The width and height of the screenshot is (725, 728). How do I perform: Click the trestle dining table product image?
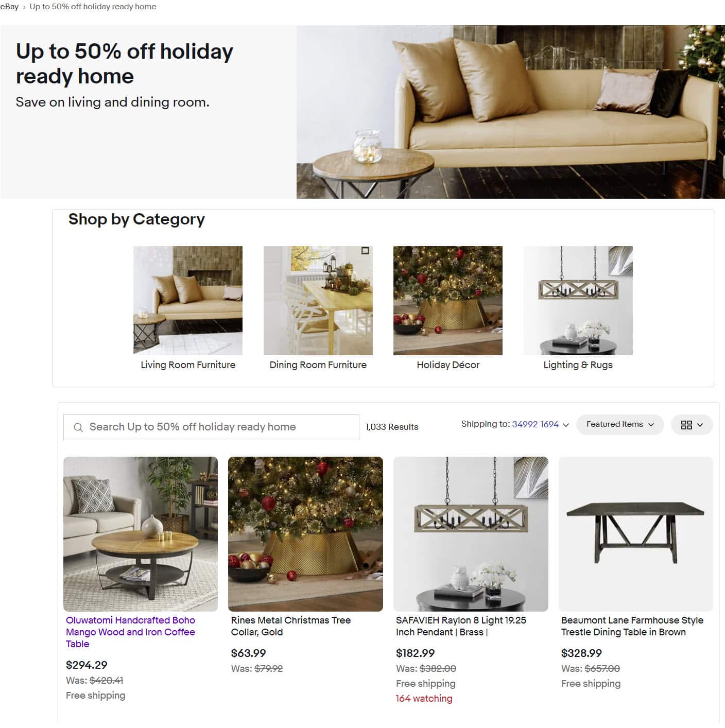pos(636,534)
